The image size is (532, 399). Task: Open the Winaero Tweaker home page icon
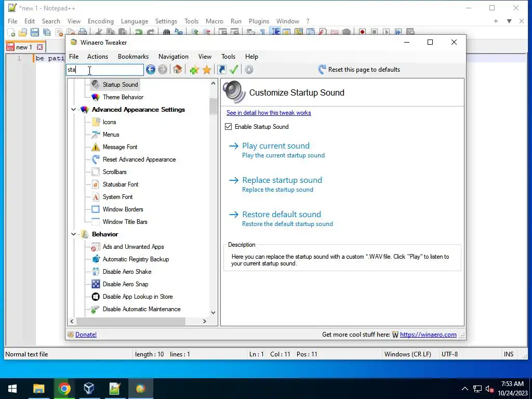(x=177, y=70)
